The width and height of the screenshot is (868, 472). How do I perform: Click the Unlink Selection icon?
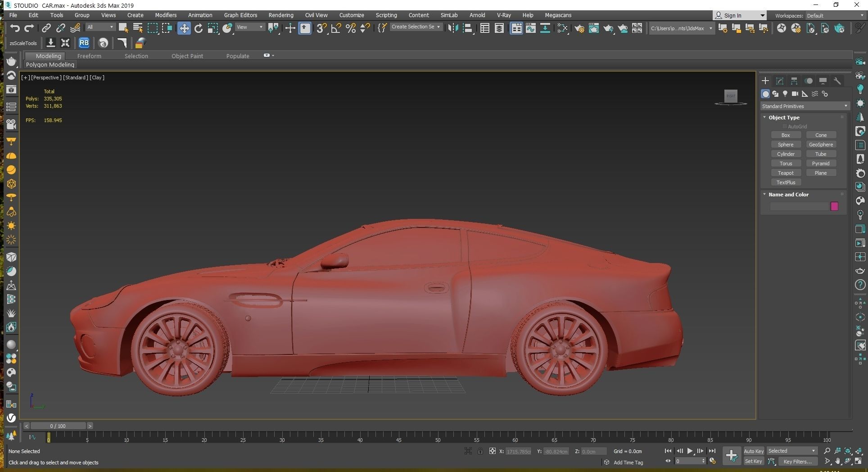click(60, 28)
